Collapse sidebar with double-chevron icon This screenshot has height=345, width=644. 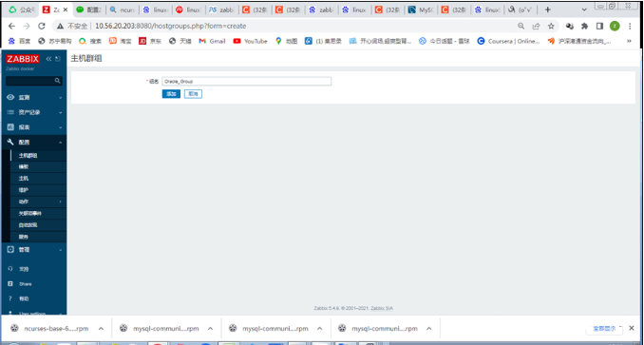(48, 59)
